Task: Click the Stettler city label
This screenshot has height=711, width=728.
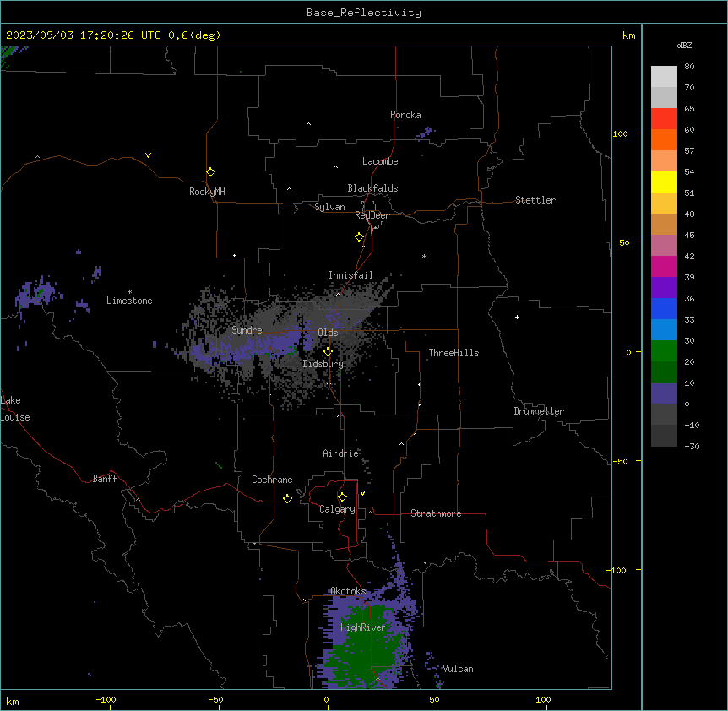Action: 535,200
